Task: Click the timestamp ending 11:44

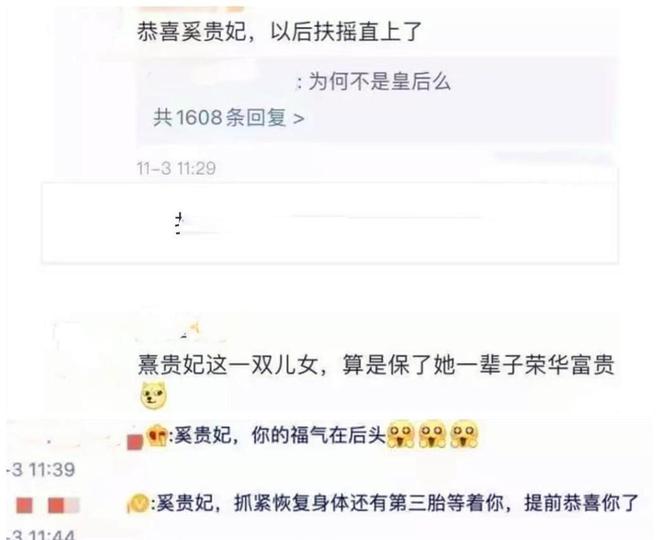Action: pos(41,535)
